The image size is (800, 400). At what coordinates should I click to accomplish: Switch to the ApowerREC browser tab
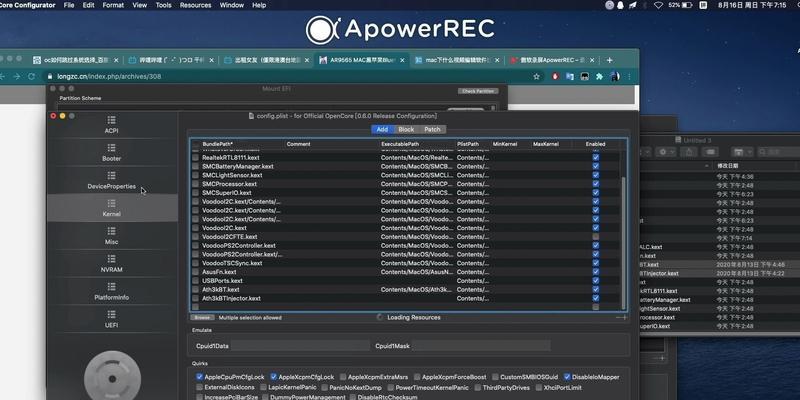coord(553,60)
